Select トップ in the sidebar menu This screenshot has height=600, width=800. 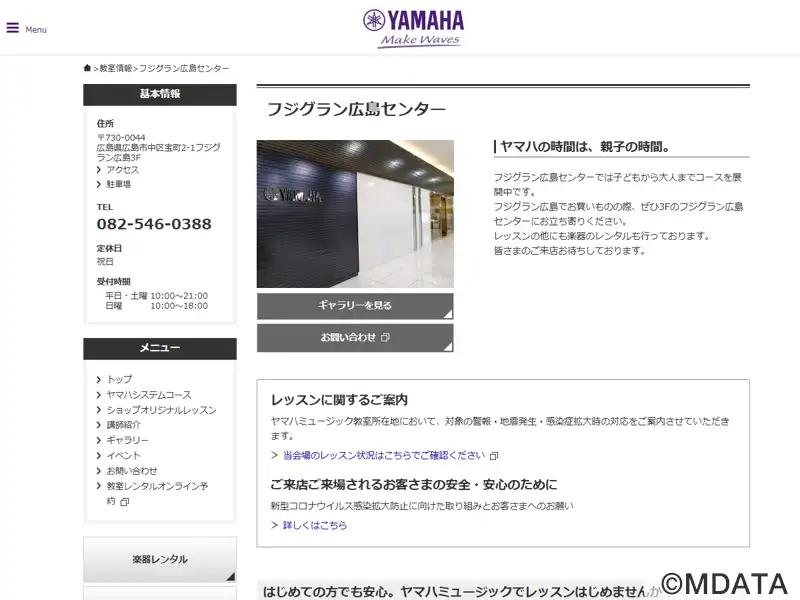coord(119,379)
